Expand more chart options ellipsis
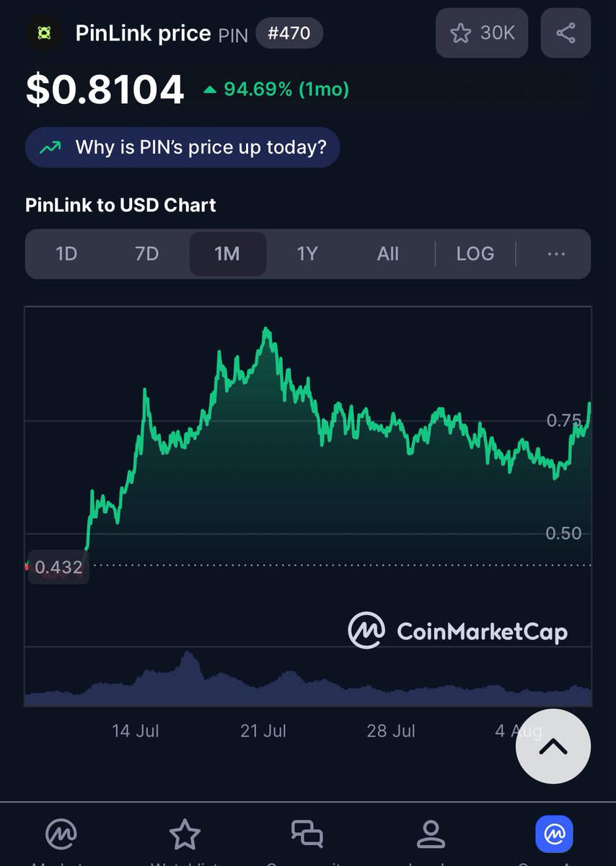Viewport: 616px width, 866px height. (x=556, y=253)
